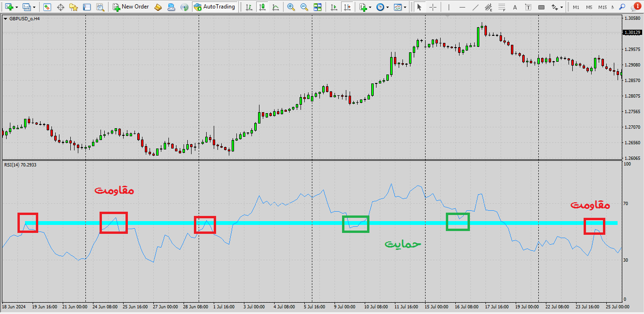This screenshot has height=314, width=644.
Task: Open the Market Watch panel
Action: coord(47,7)
